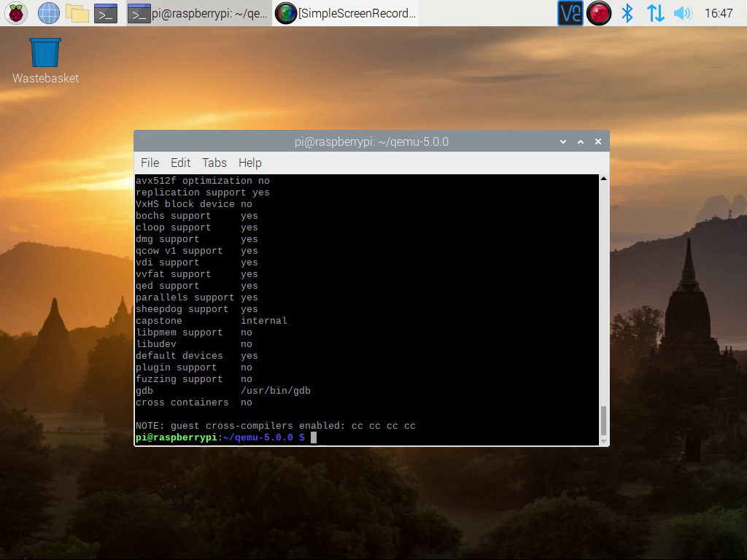747x560 pixels.
Task: Open the Raspberry Pi applications menu
Action: 15,12
